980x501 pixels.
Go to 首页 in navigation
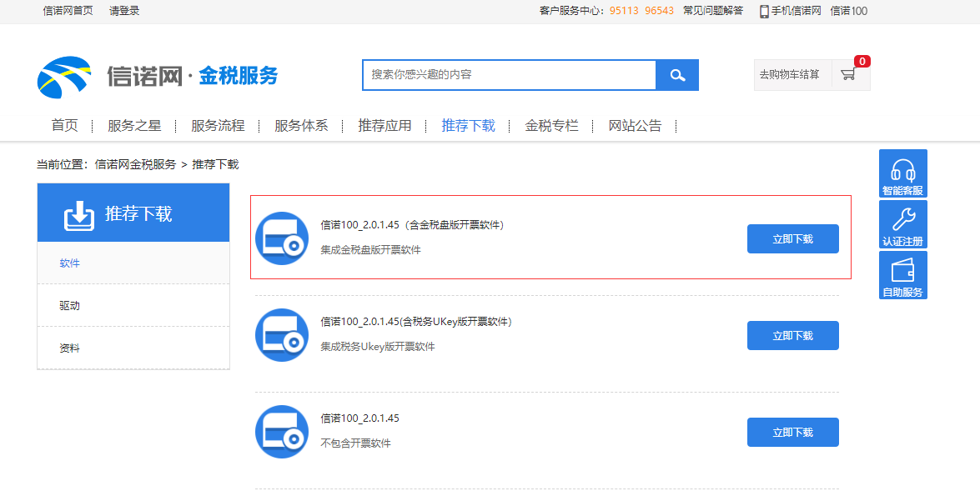click(64, 126)
